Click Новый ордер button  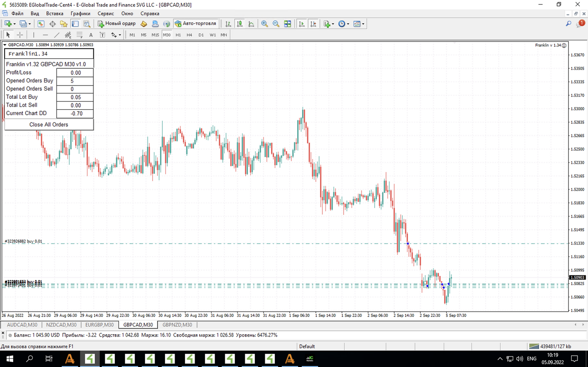point(117,24)
